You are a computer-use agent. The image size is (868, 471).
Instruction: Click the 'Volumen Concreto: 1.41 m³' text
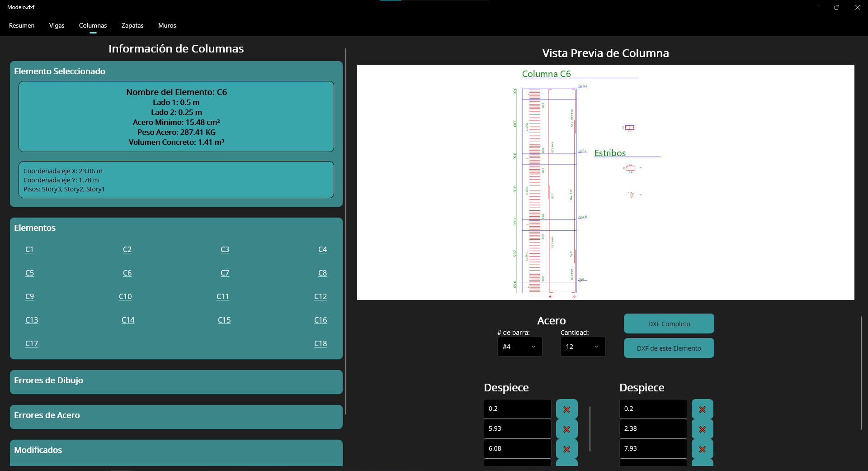click(176, 142)
